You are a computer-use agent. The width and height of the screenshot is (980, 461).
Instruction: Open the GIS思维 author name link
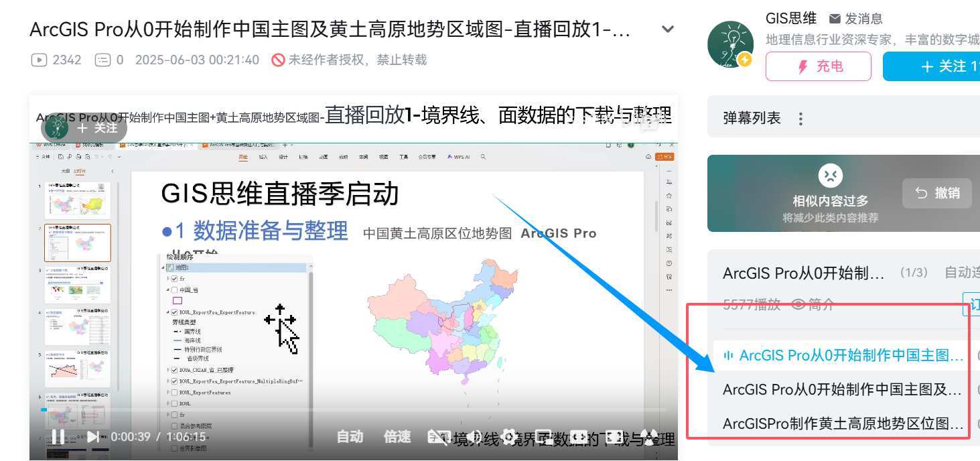[791, 18]
